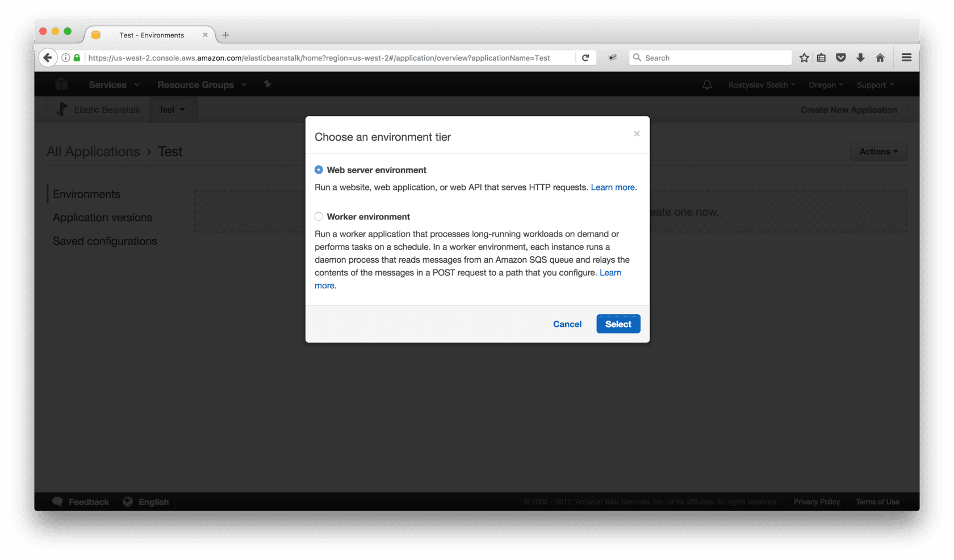
Task: Select the Worker environment radio button
Action: click(319, 216)
